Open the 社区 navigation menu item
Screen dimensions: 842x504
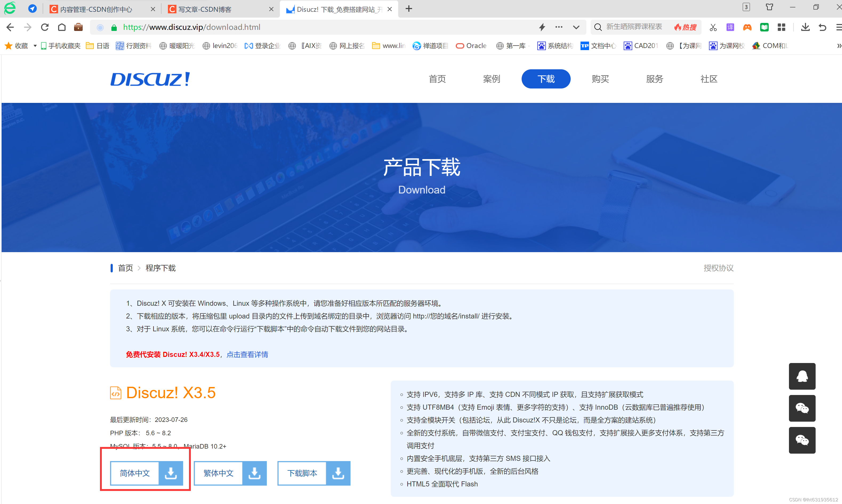(708, 79)
